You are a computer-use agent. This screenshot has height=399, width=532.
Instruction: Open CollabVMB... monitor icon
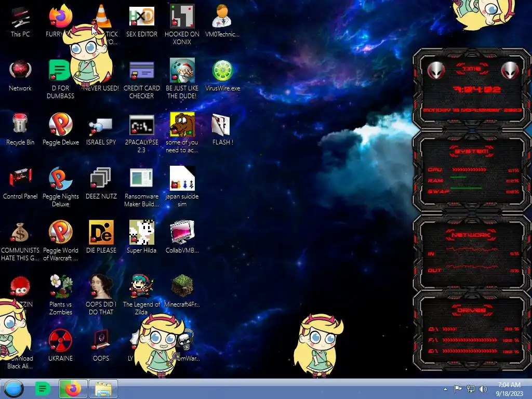click(182, 237)
